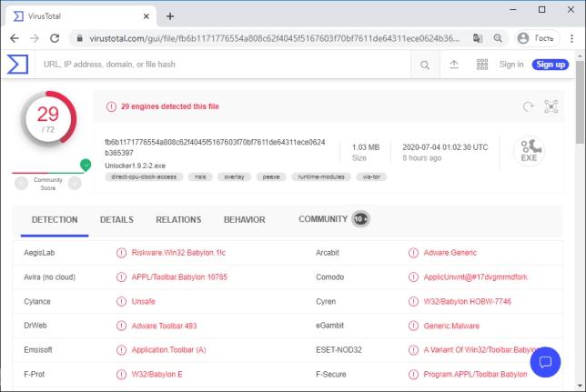The image size is (586, 392).
Task: Open a new browser tab
Action: tap(170, 16)
